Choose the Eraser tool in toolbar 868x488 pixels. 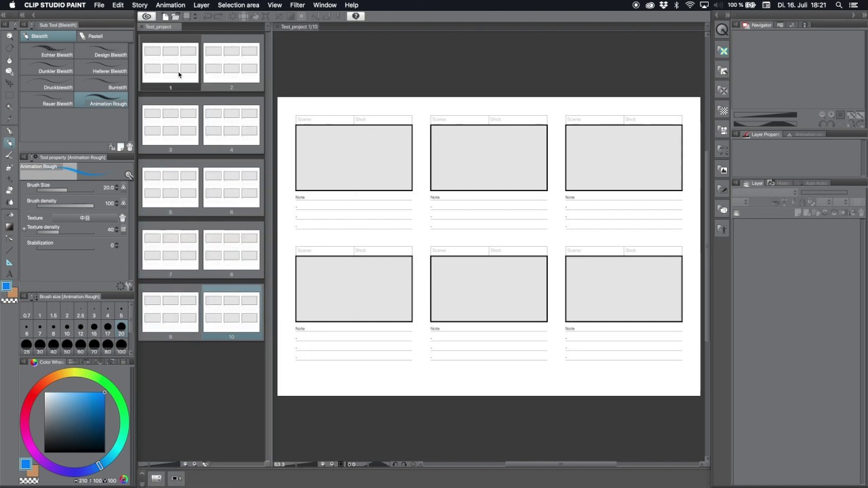(9, 190)
